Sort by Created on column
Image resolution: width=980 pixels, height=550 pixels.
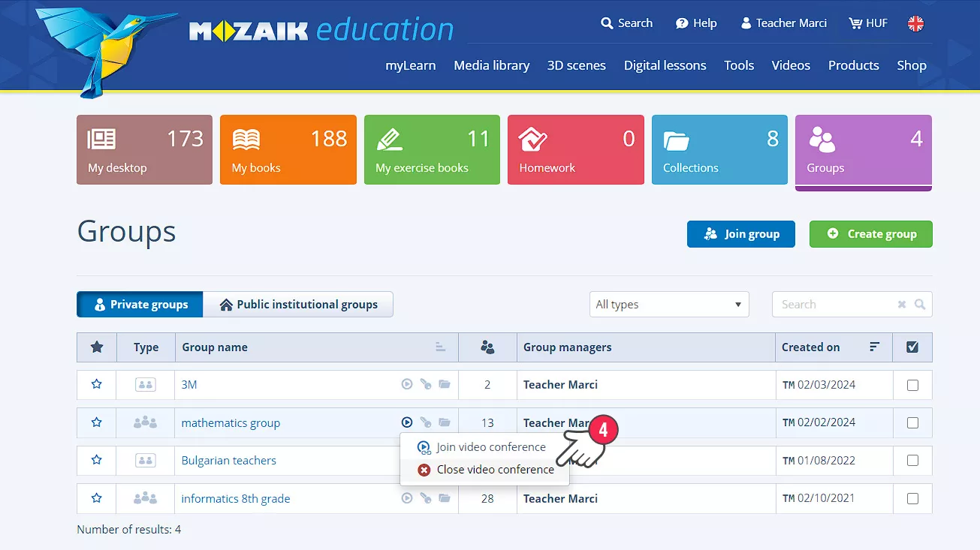click(x=874, y=347)
